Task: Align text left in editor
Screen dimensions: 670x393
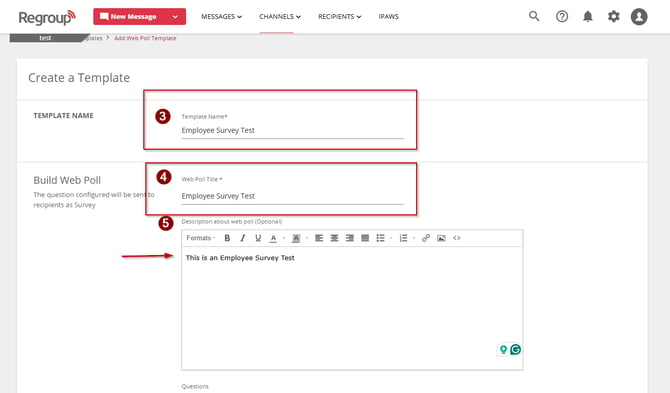Action: tap(319, 238)
